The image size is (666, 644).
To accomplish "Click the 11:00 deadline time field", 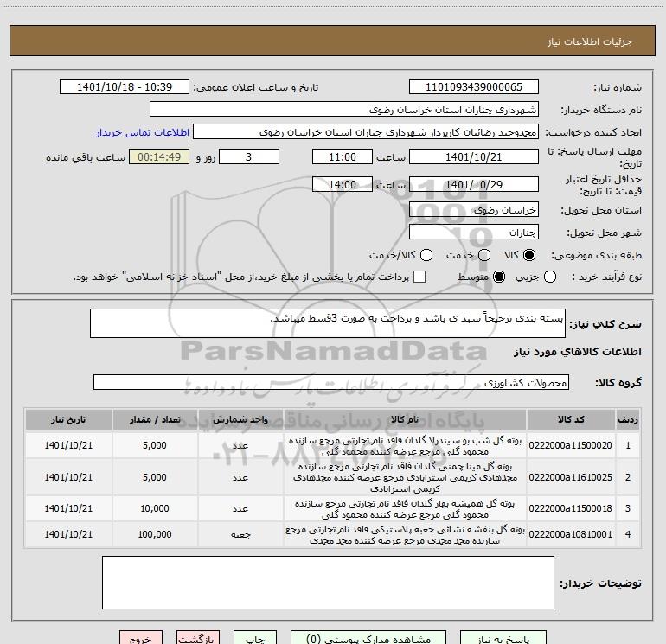I will point(343,156).
